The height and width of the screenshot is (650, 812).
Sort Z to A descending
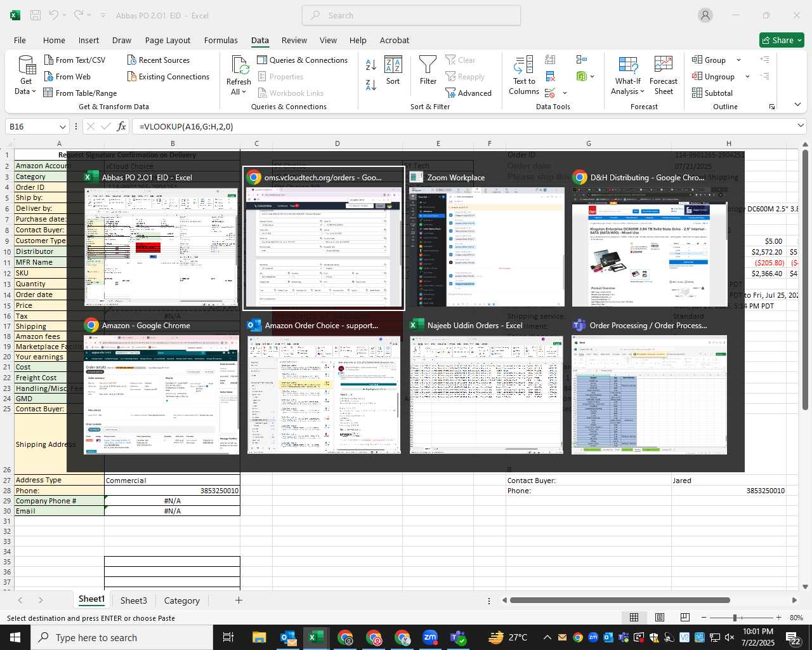pos(371,84)
